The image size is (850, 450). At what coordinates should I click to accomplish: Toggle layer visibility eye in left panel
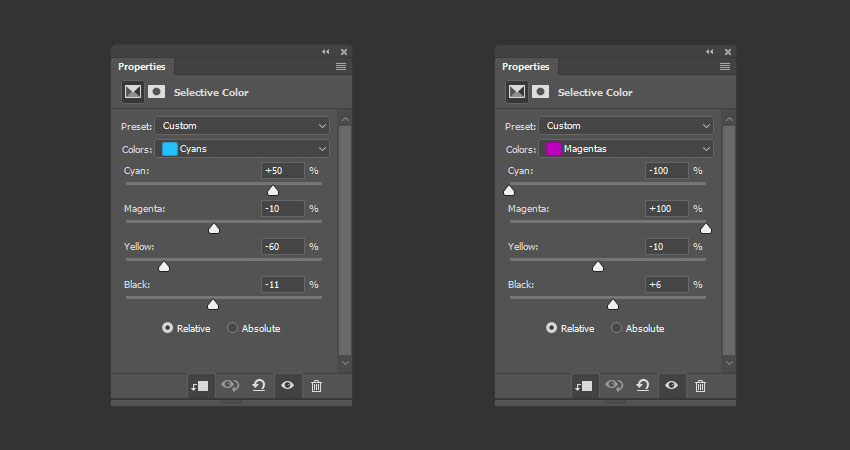tap(288, 386)
